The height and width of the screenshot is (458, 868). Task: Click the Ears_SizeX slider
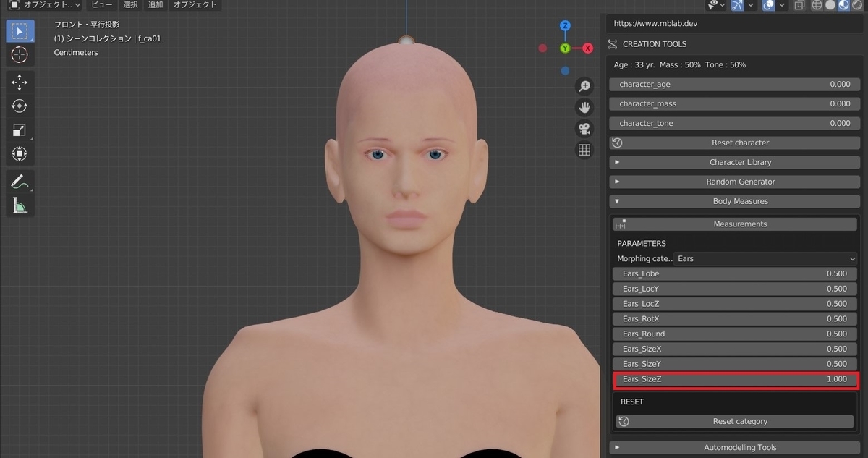(x=735, y=349)
